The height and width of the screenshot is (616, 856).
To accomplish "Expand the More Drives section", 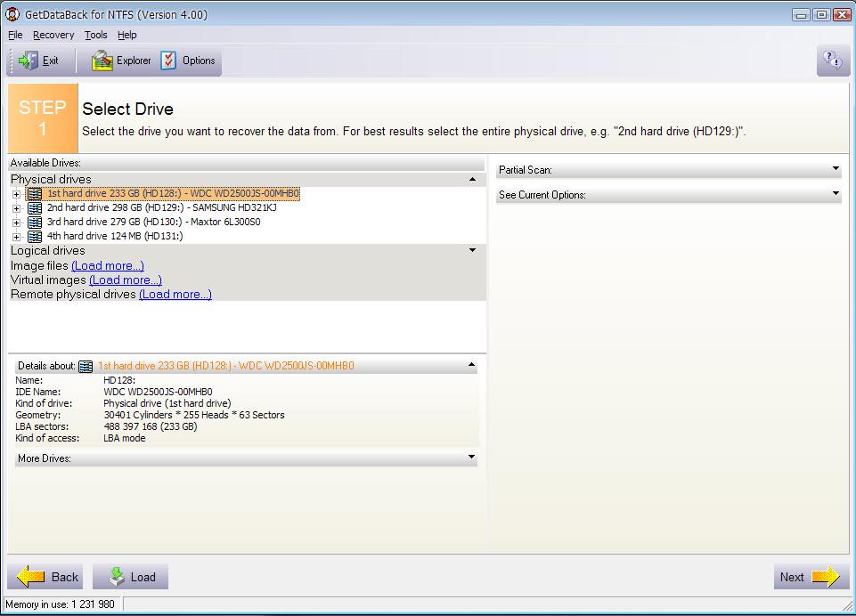I will click(x=471, y=458).
